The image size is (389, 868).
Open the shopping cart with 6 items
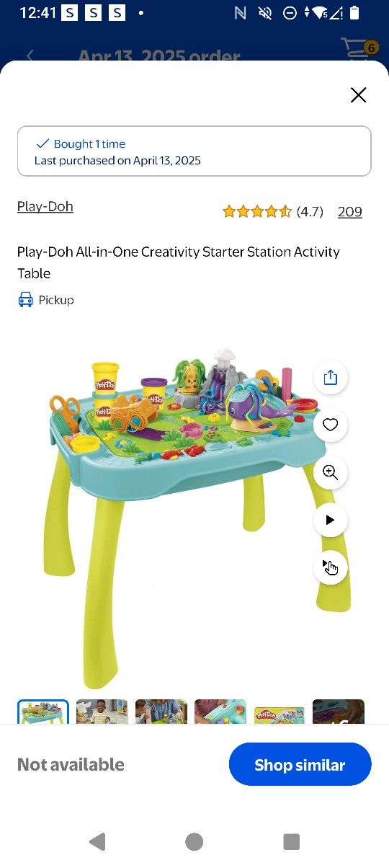click(358, 49)
